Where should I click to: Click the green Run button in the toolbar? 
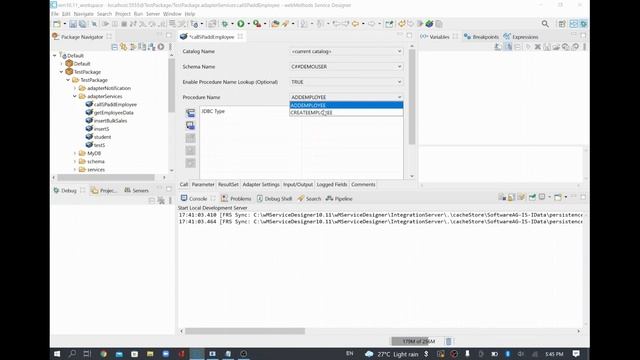(x=241, y=24)
